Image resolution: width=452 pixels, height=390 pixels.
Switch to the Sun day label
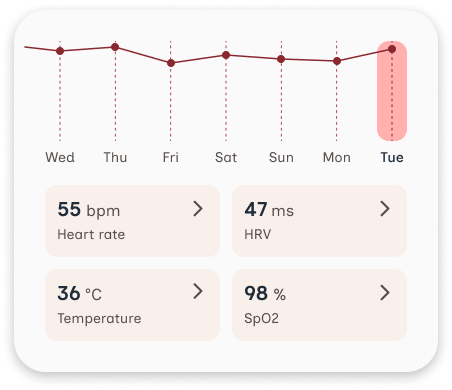pyautogui.click(x=281, y=157)
